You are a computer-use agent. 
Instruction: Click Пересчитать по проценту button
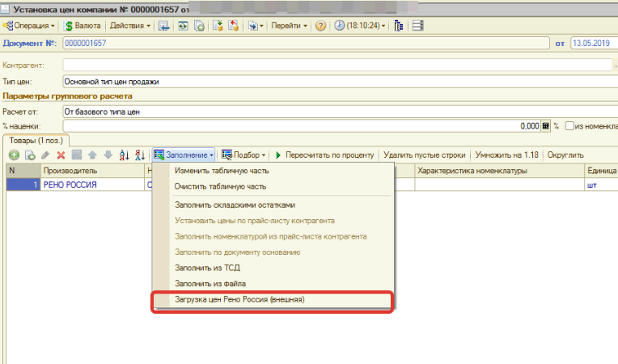tap(324, 154)
